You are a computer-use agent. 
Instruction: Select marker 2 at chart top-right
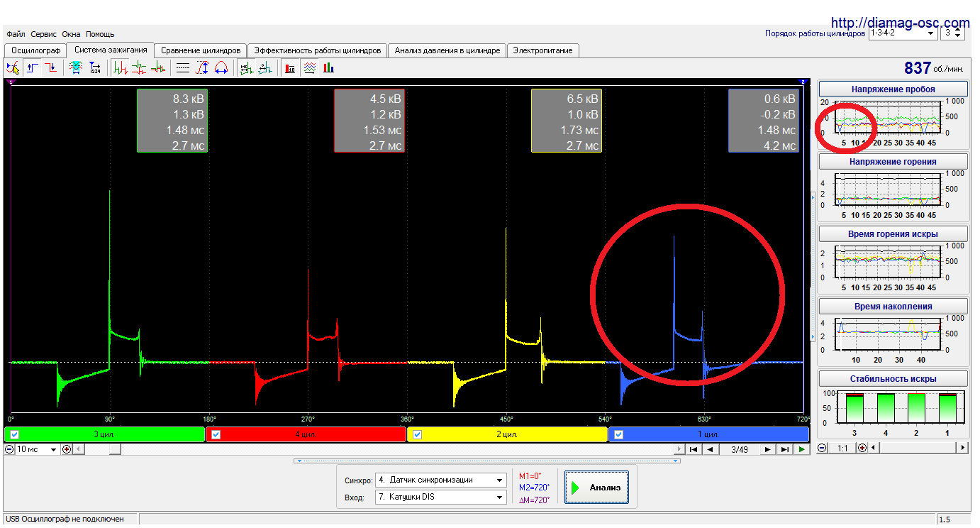pyautogui.click(x=803, y=82)
